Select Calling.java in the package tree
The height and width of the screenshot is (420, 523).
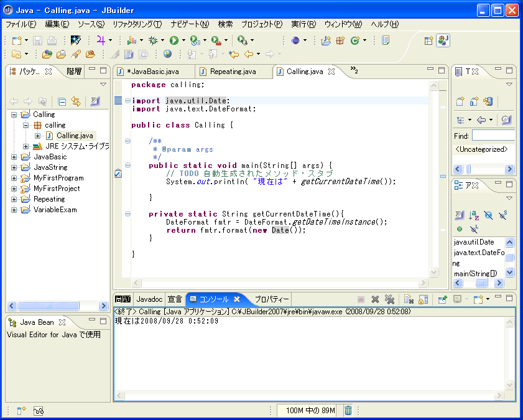[x=74, y=136]
